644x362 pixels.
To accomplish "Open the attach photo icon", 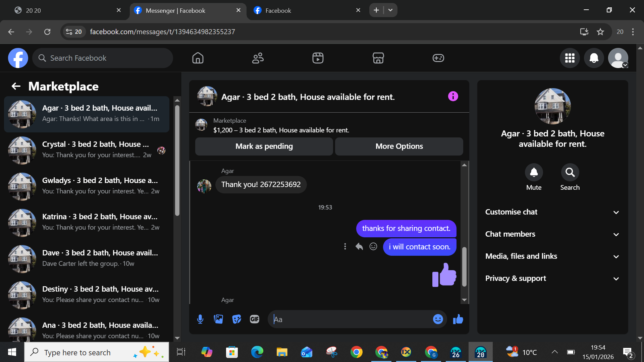I will pyautogui.click(x=218, y=319).
